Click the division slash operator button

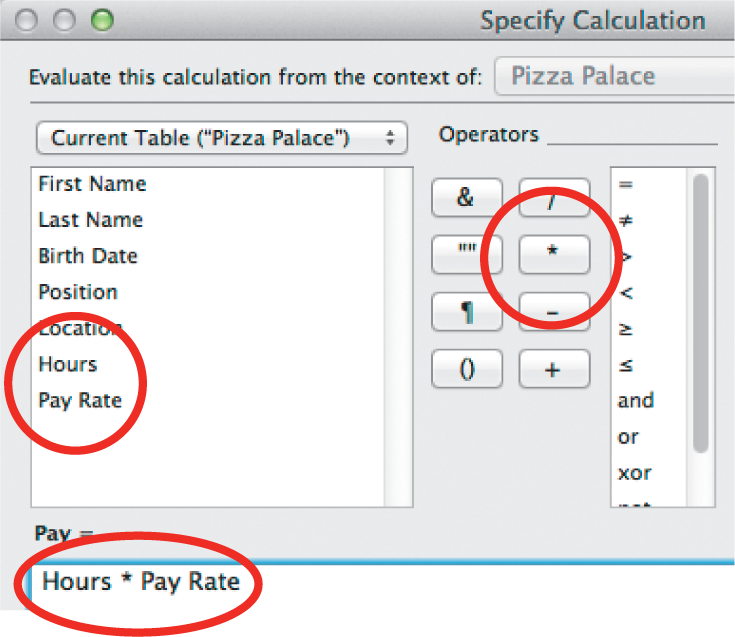point(554,197)
